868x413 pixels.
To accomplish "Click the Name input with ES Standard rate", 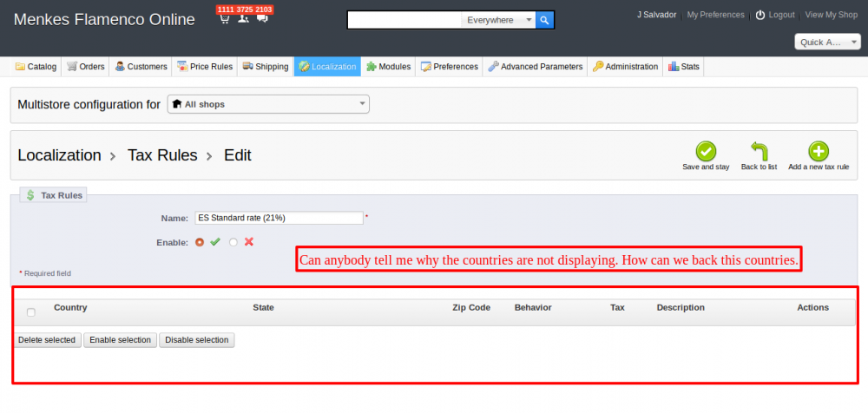I will click(x=279, y=218).
